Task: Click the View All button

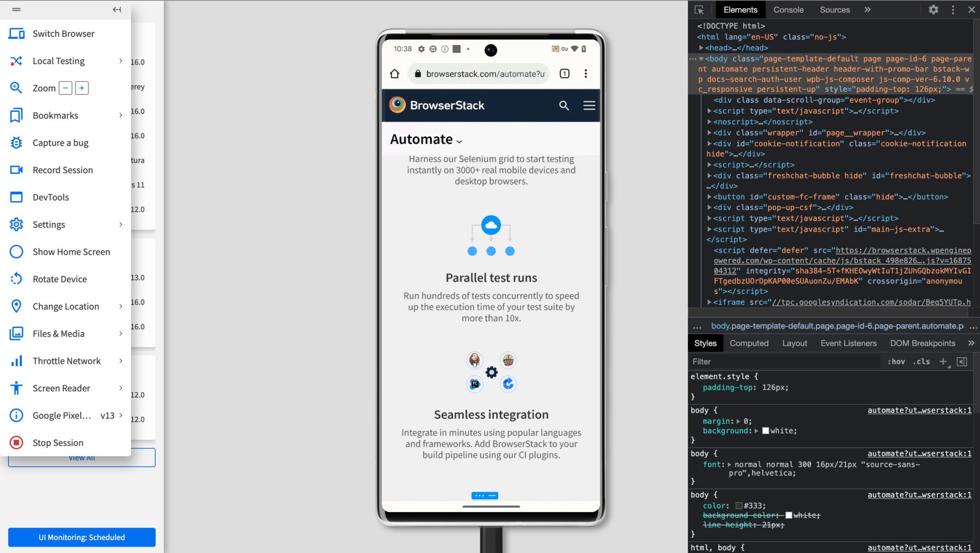Action: 80,458
